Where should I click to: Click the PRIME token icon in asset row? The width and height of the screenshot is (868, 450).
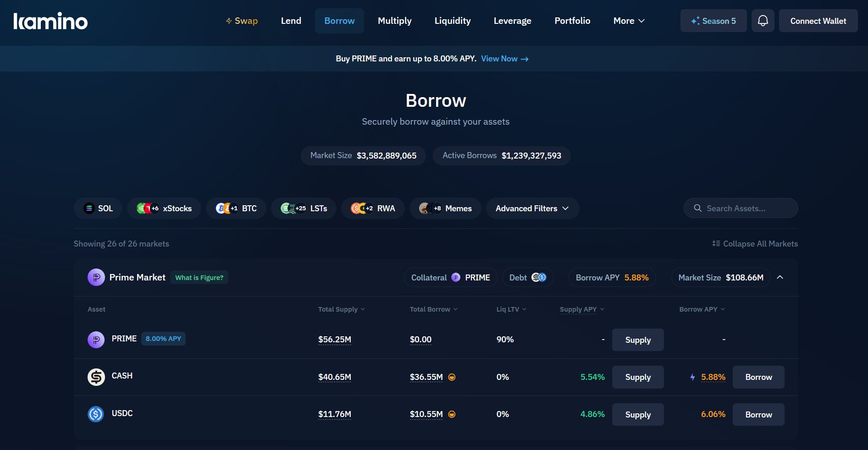[x=96, y=340]
